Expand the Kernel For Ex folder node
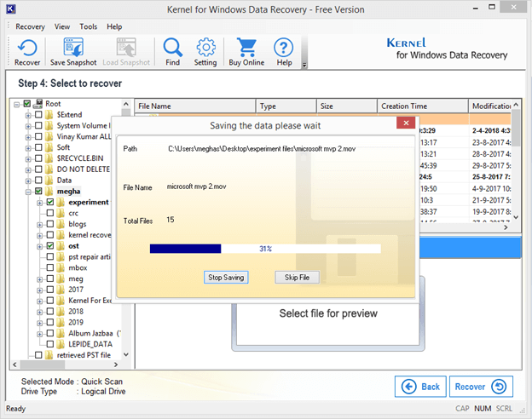This screenshot has width=532, height=419. (x=40, y=301)
